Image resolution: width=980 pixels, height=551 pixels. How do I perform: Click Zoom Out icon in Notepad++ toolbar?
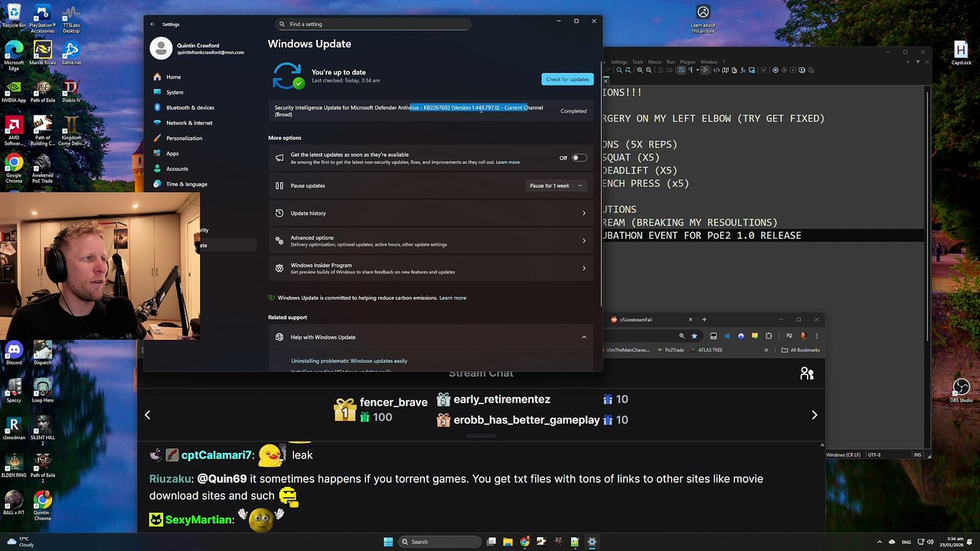click(649, 70)
